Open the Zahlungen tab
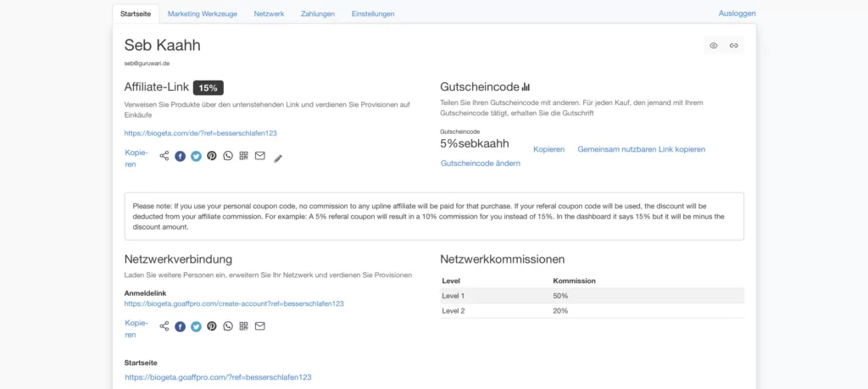 click(317, 14)
